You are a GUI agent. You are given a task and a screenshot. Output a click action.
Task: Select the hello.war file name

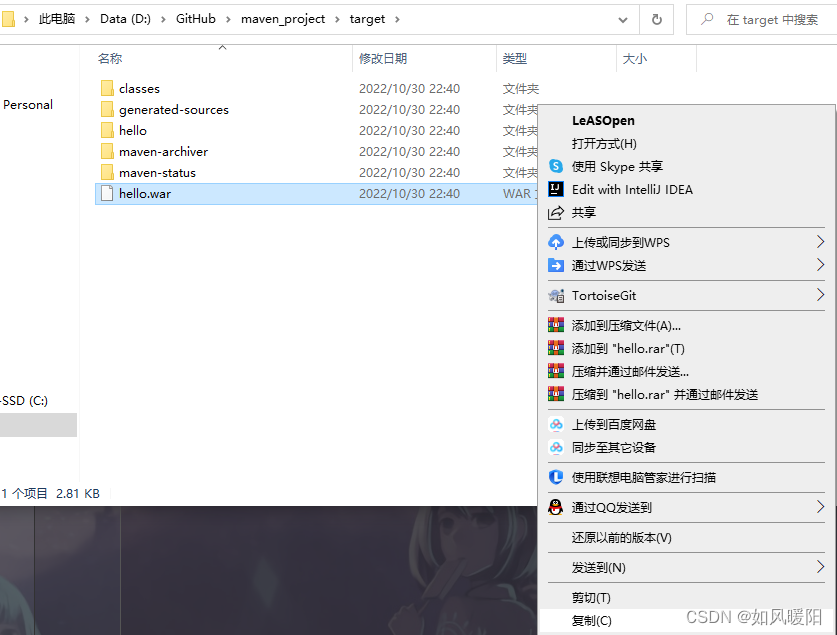click(x=145, y=194)
